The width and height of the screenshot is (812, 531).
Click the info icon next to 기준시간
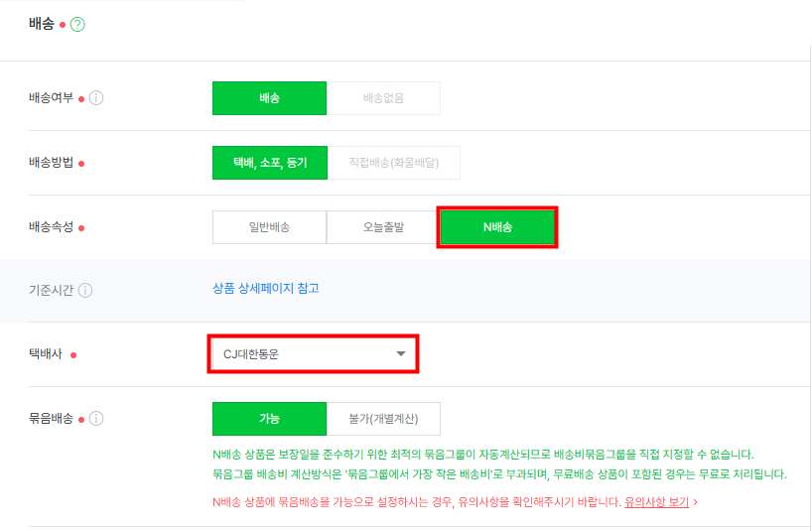coord(85,291)
